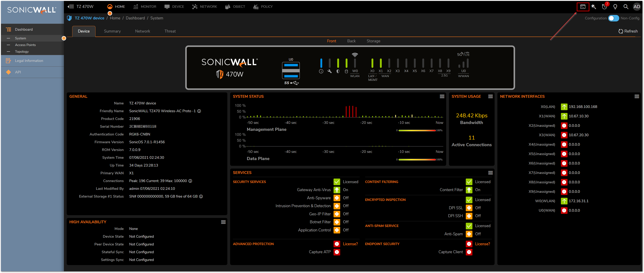Image resolution: width=644 pixels, height=273 pixels.
Task: Click Endpoint Security License? link
Action: pyautogui.click(x=483, y=244)
